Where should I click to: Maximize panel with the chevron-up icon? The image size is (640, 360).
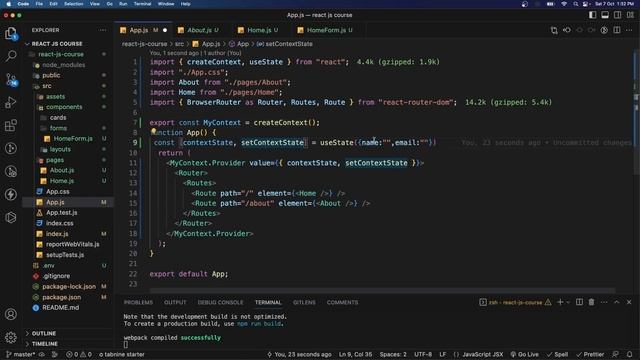coord(617,302)
